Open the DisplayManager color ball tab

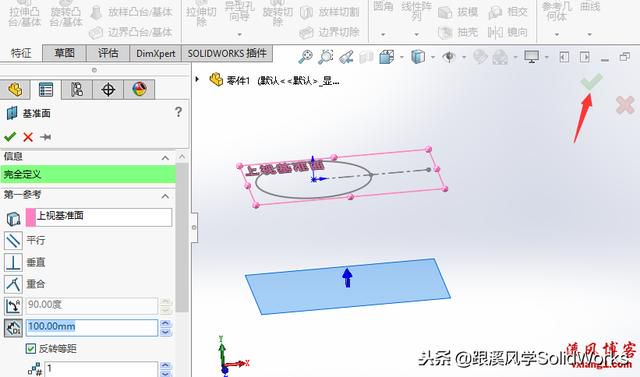tap(139, 89)
